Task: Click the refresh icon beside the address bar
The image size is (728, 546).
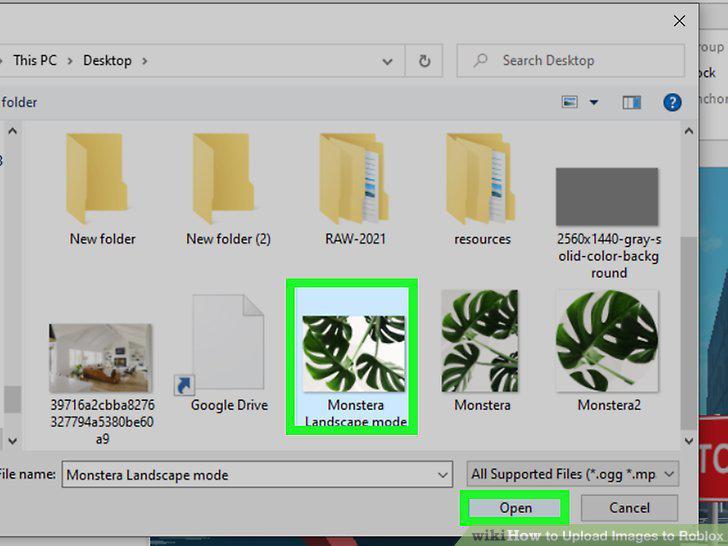Action: [x=424, y=61]
